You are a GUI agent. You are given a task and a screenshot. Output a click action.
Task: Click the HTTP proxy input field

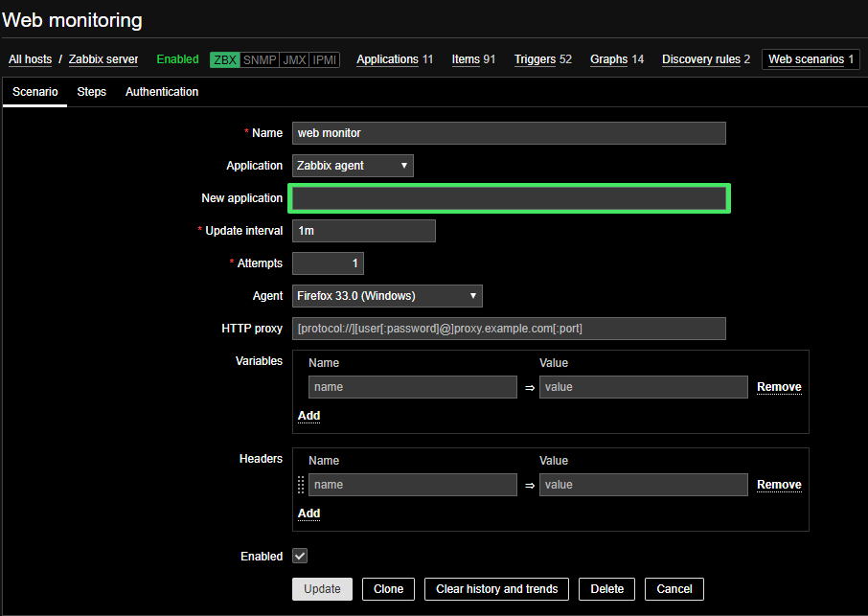(x=509, y=329)
